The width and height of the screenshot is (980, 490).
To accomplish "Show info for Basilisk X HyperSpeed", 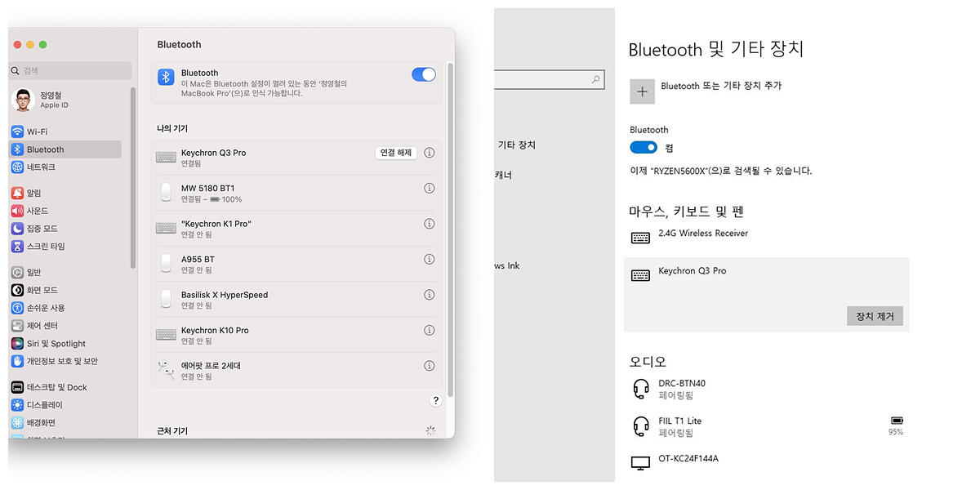I will tap(430, 295).
